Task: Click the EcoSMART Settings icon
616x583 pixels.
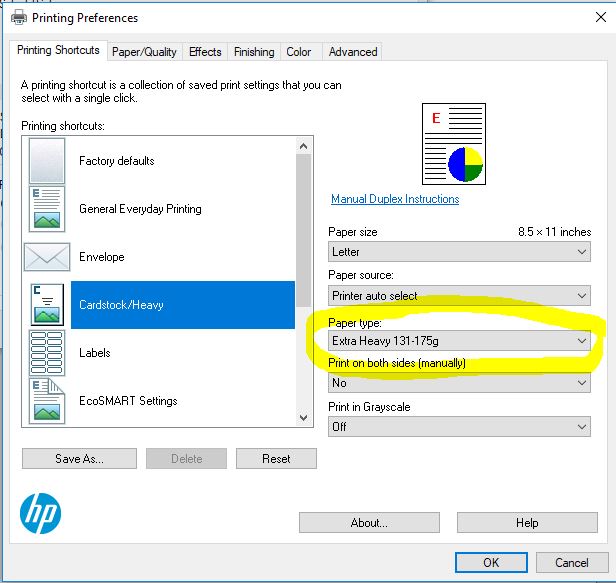Action: coord(47,401)
